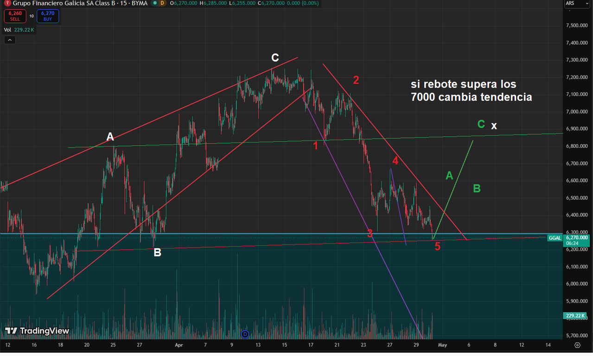The image size is (593, 364).
Task: Click the current price label 6,270.000
Action: point(577,237)
